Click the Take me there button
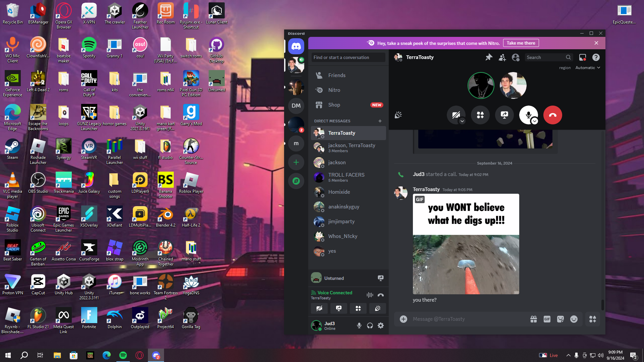 coord(521,43)
